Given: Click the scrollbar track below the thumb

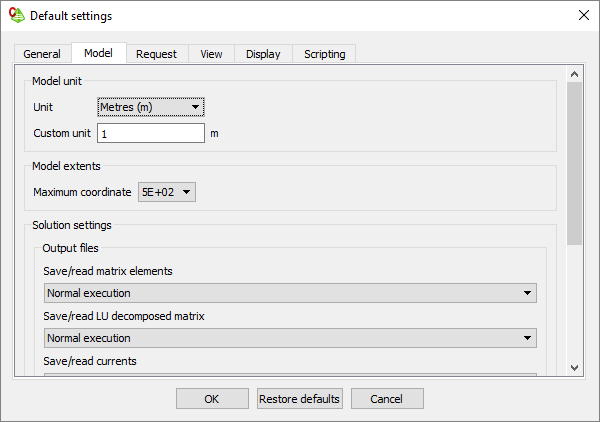Looking at the screenshot, I should pos(574,300).
